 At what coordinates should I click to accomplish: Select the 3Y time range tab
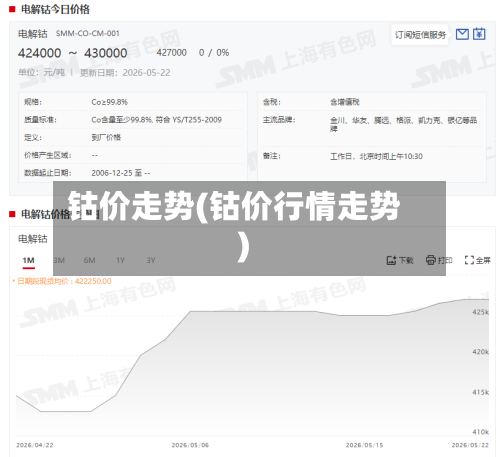151,260
